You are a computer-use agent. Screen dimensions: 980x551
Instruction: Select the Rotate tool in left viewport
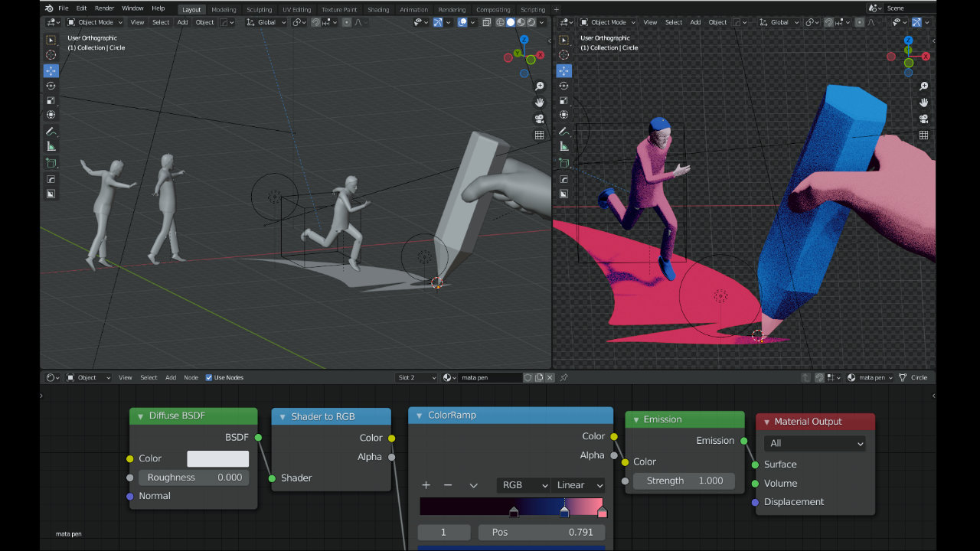[51, 85]
